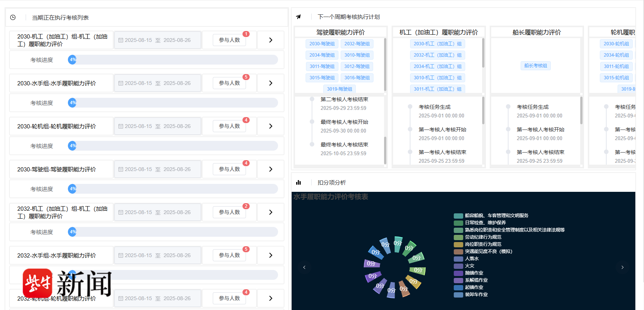The width and height of the screenshot is (644, 310).
Task: Toggle legend swatch 日常检查、维护保养
Action: click(x=458, y=223)
